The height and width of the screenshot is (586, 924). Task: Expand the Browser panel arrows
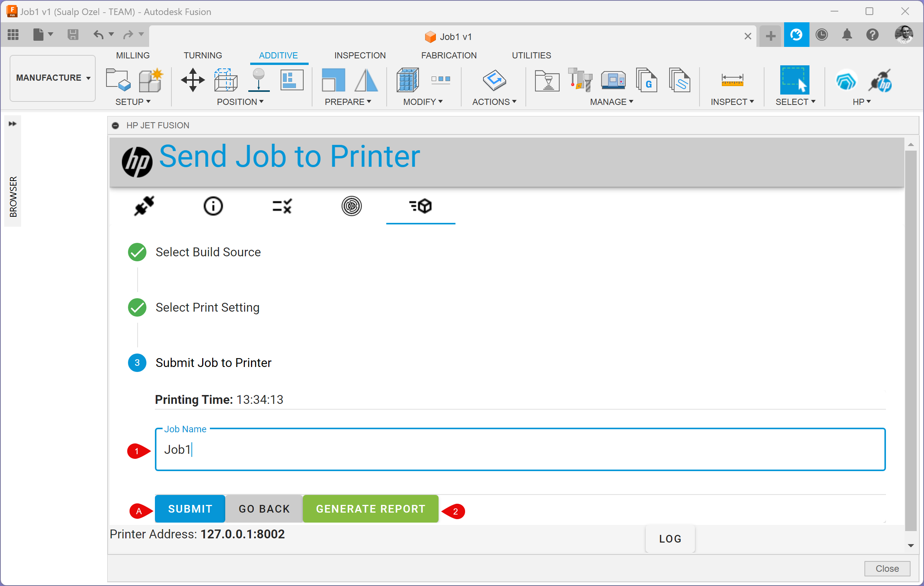tap(13, 124)
